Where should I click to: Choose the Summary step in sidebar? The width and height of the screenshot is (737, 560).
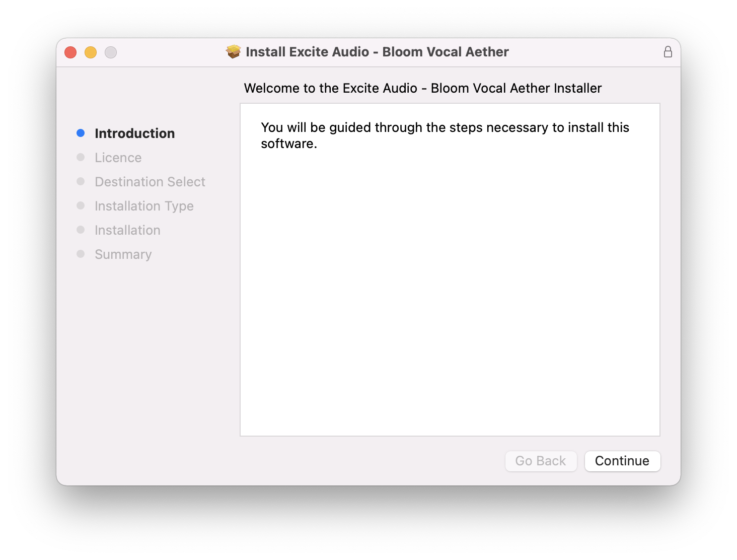[x=123, y=254]
